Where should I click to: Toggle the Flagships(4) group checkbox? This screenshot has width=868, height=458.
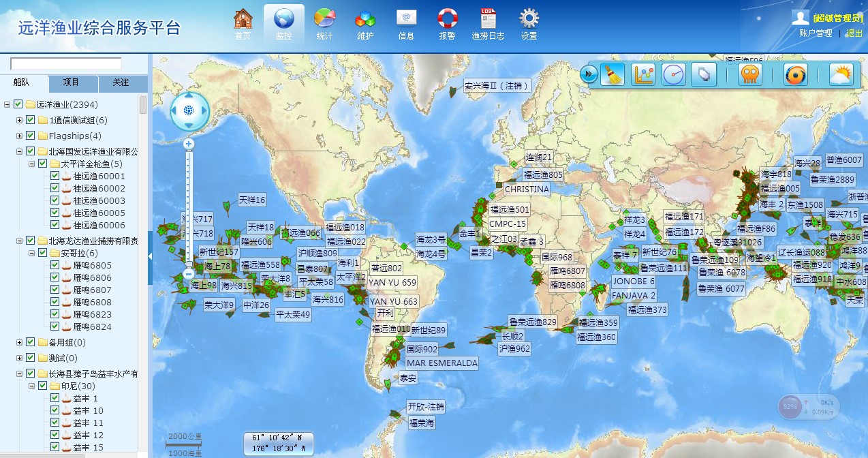pyautogui.click(x=31, y=136)
